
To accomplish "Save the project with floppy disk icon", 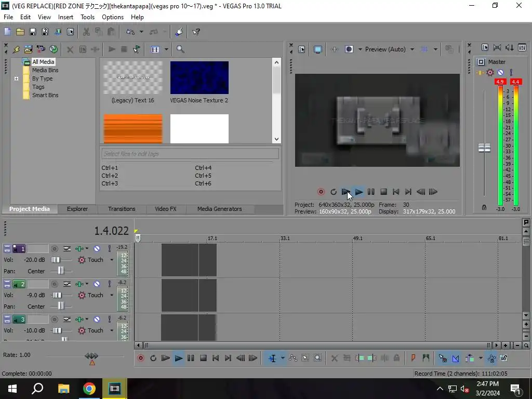I will tap(33, 32).
